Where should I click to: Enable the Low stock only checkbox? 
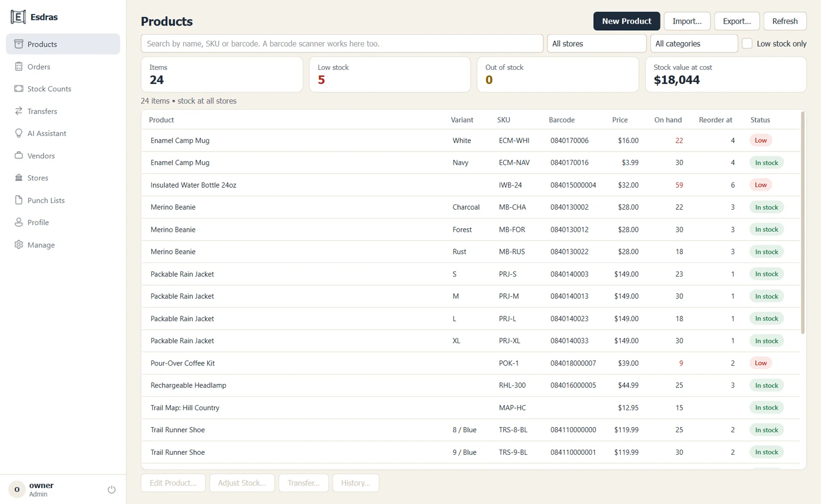747,44
